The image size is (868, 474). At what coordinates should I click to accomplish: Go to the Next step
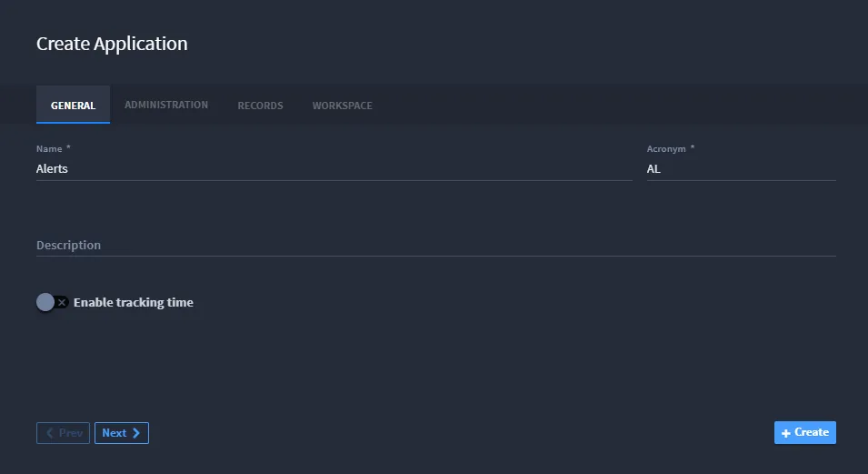tap(122, 433)
